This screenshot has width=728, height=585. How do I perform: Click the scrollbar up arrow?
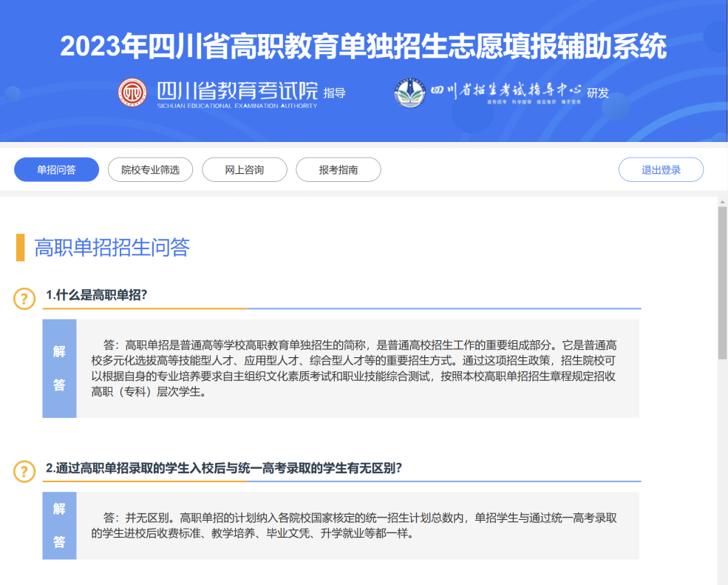722,201
